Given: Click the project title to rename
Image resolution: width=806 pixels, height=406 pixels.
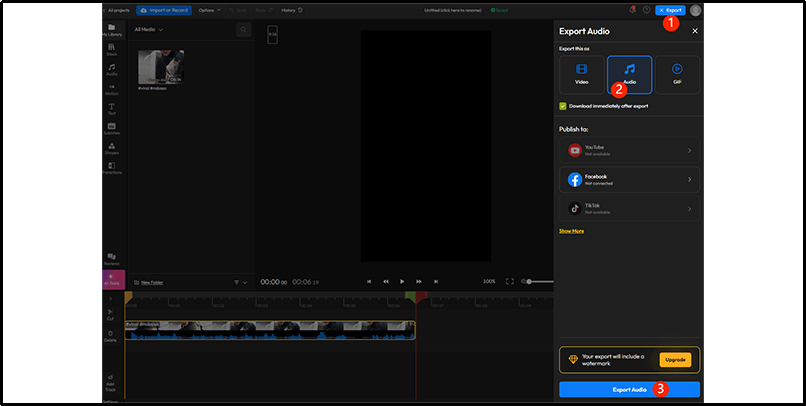Looking at the screenshot, I should pyautogui.click(x=453, y=10).
